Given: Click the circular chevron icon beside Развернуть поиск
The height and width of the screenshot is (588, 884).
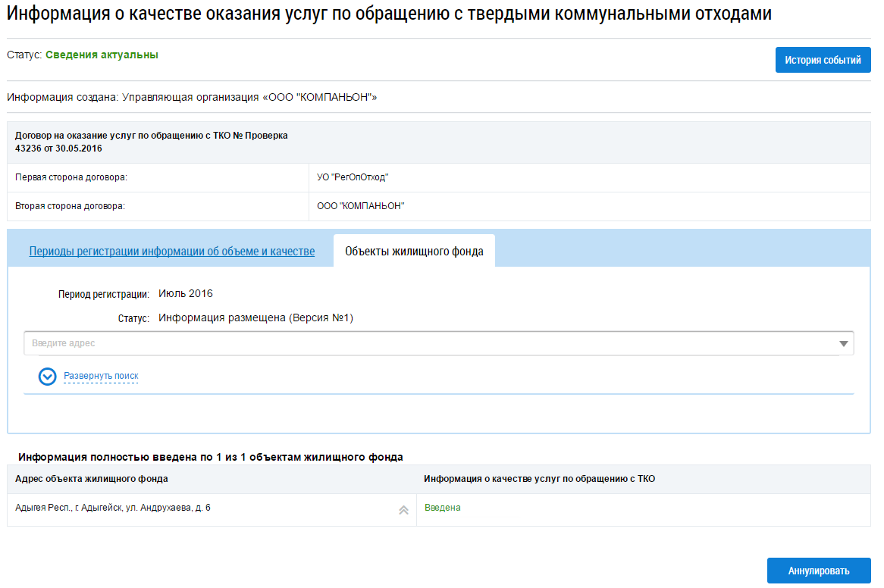Looking at the screenshot, I should point(48,376).
